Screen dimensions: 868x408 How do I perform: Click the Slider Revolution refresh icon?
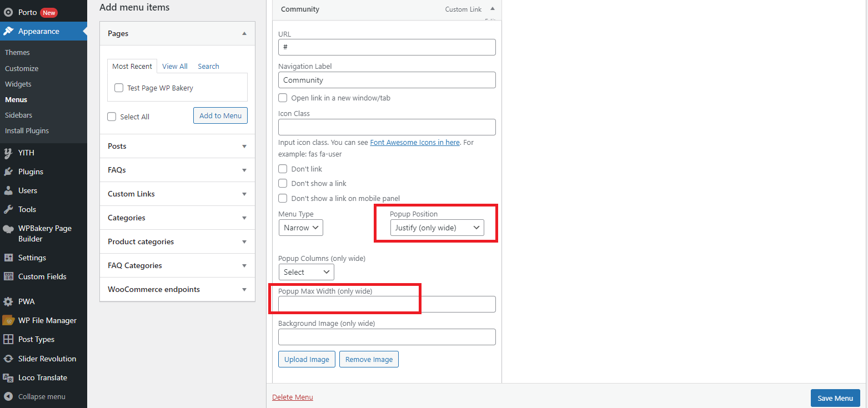tap(8, 359)
